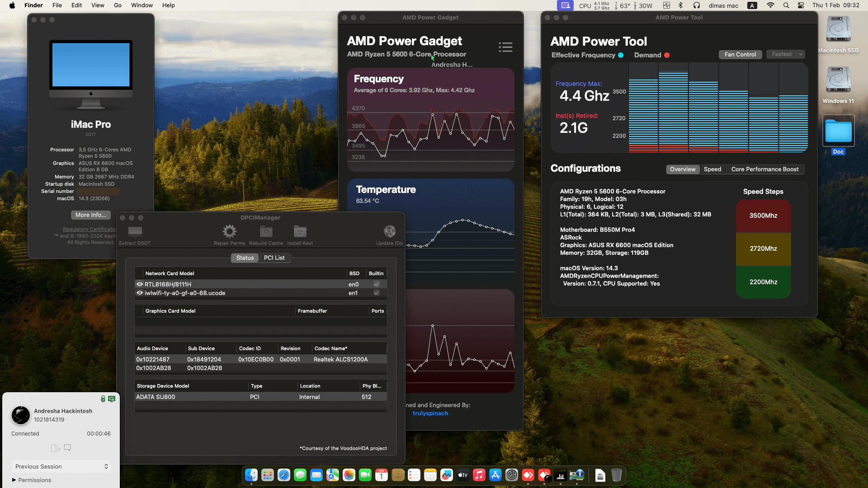The height and width of the screenshot is (488, 868).
Task: Open the input source A menu
Action: point(752,5)
